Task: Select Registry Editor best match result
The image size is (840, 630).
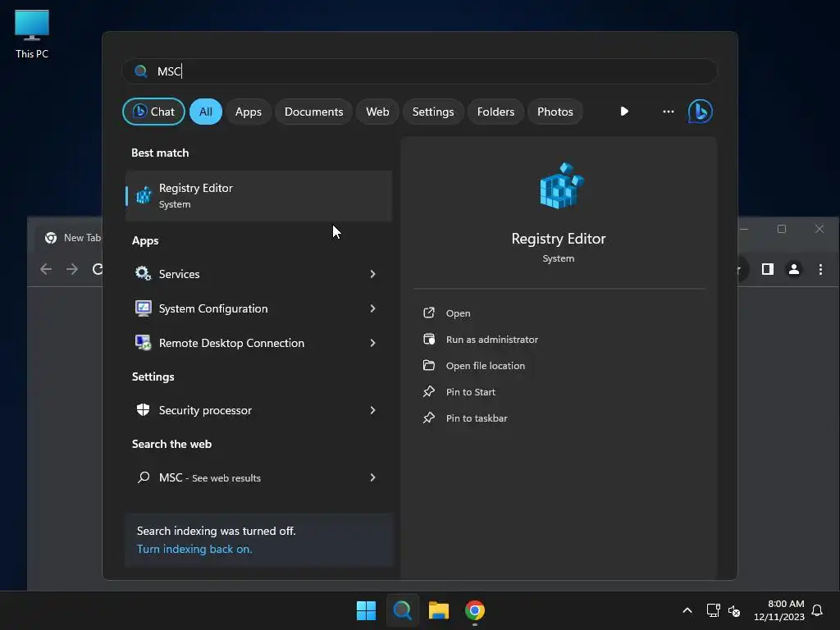Action: click(x=258, y=196)
